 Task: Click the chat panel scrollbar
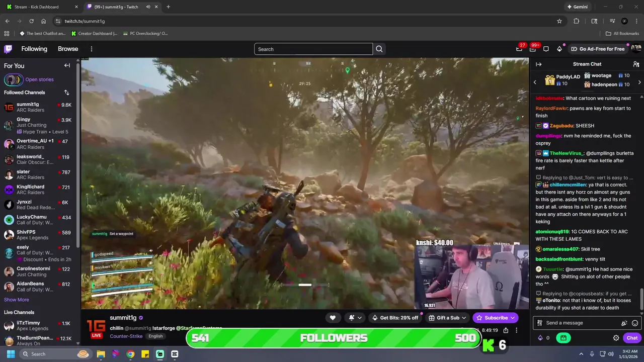tap(641, 299)
